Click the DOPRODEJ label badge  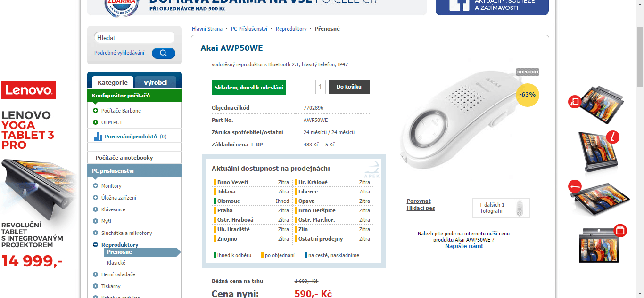coord(528,72)
